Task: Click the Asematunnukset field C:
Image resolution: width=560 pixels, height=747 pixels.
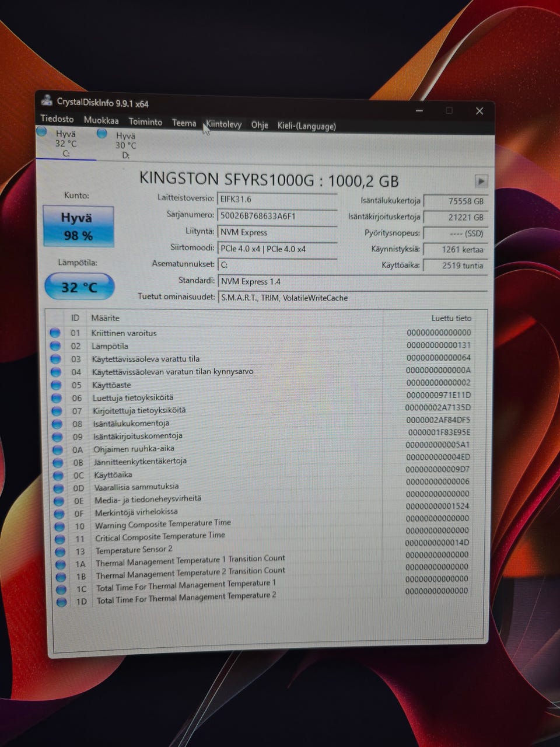Action: coord(277,265)
